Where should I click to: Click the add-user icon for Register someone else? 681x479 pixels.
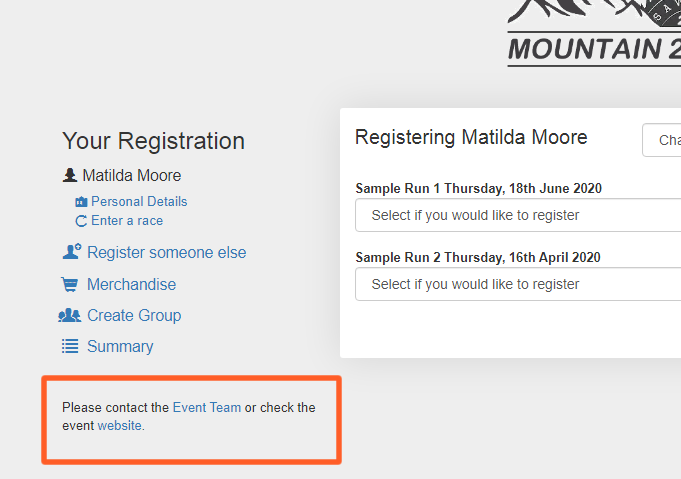(71, 253)
